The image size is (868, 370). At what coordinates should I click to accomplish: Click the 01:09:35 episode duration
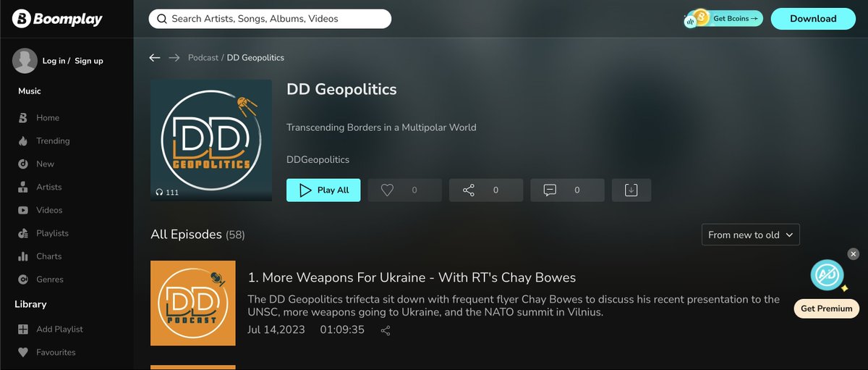tap(342, 330)
